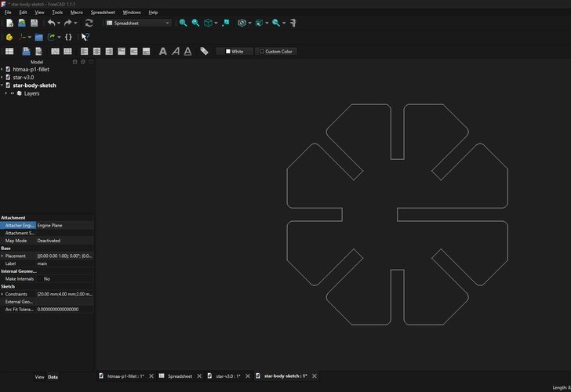
Task: Close the star-v3.0 : 1* tab
Action: coord(248,376)
